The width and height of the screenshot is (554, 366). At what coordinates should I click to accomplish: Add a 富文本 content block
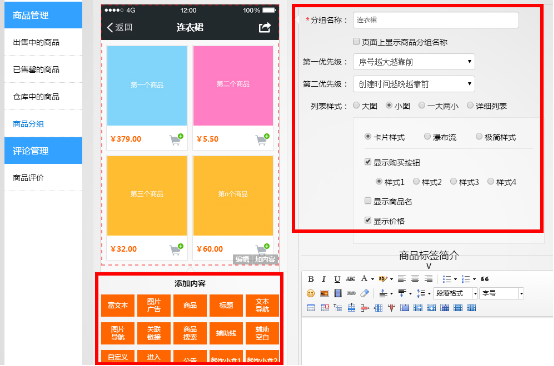coord(118,305)
